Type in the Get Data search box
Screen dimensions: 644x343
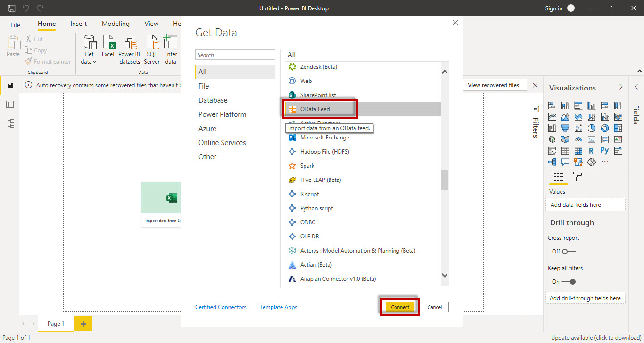[x=235, y=55]
